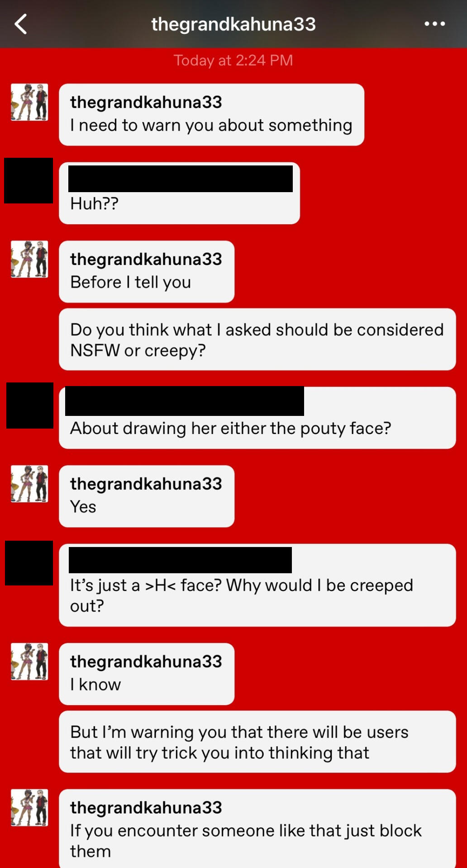Tap the thegrandkahuna33 conversation title
This screenshot has height=868, width=467.
click(x=233, y=24)
